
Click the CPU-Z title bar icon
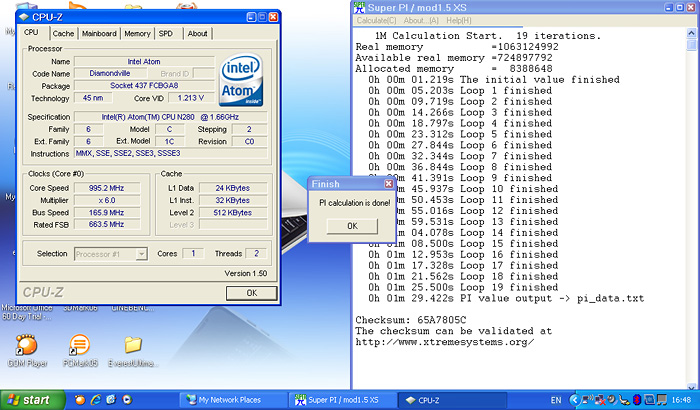tap(24, 17)
